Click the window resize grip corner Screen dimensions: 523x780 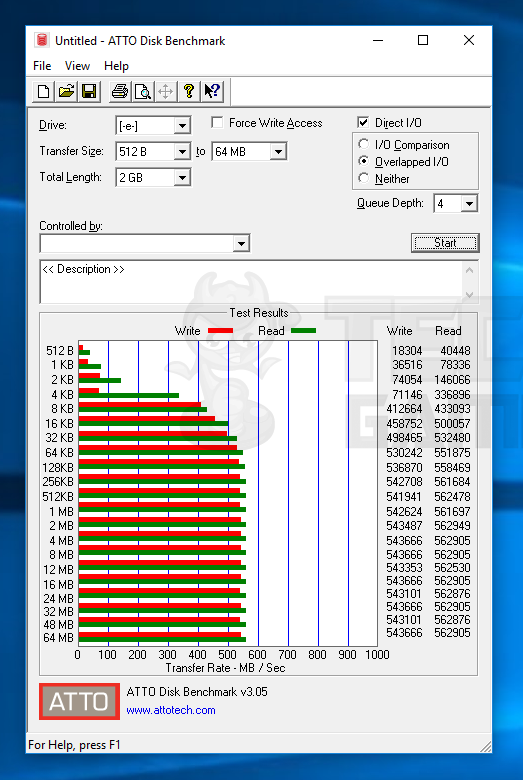[485, 746]
